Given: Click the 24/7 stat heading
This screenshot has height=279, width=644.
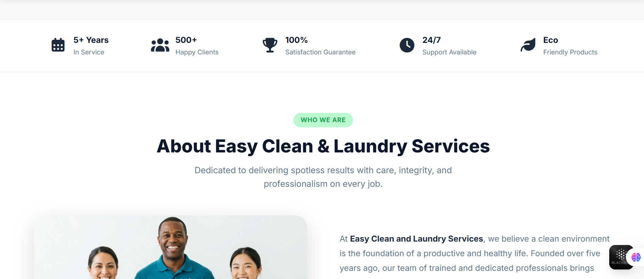Looking at the screenshot, I should coord(431,40).
